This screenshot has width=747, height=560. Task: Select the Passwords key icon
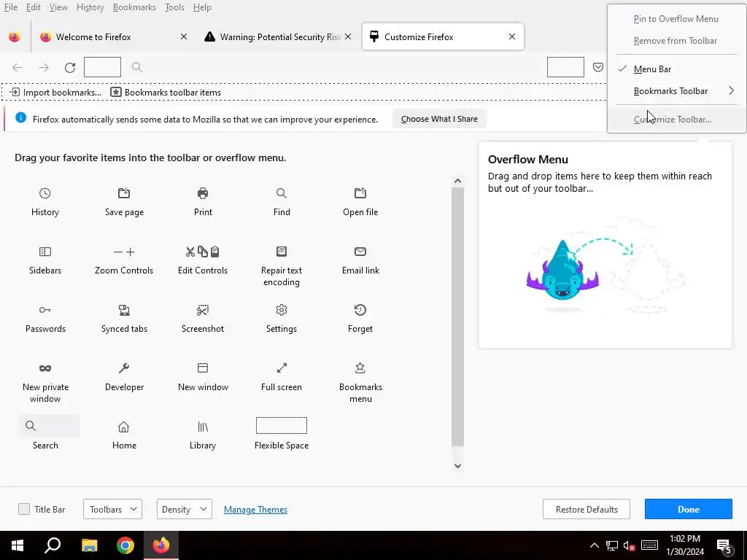point(44,310)
